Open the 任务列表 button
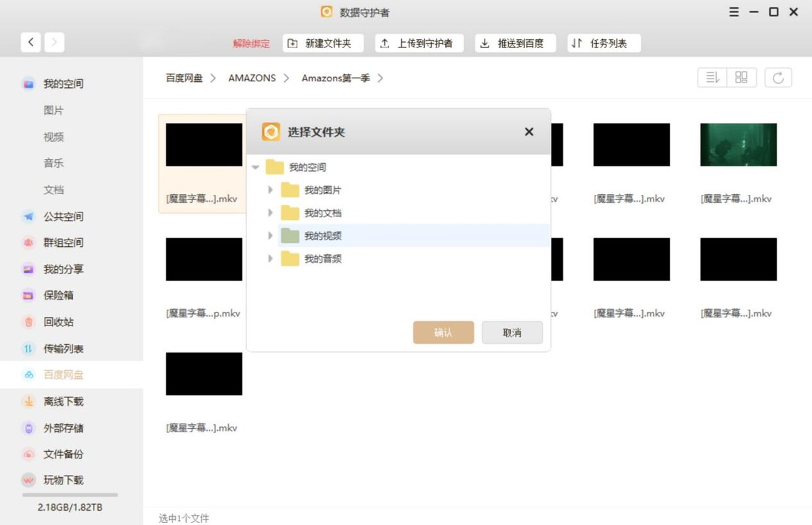The height and width of the screenshot is (525, 812). (604, 43)
